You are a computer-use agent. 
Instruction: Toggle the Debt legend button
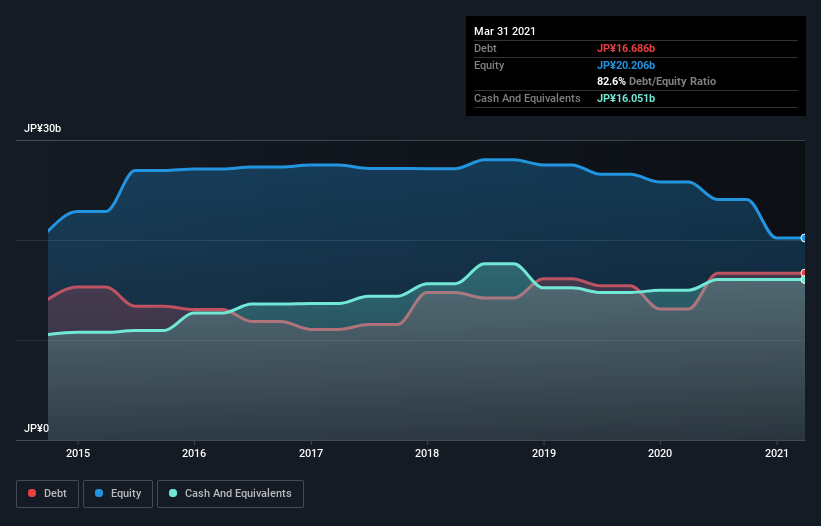(x=47, y=494)
